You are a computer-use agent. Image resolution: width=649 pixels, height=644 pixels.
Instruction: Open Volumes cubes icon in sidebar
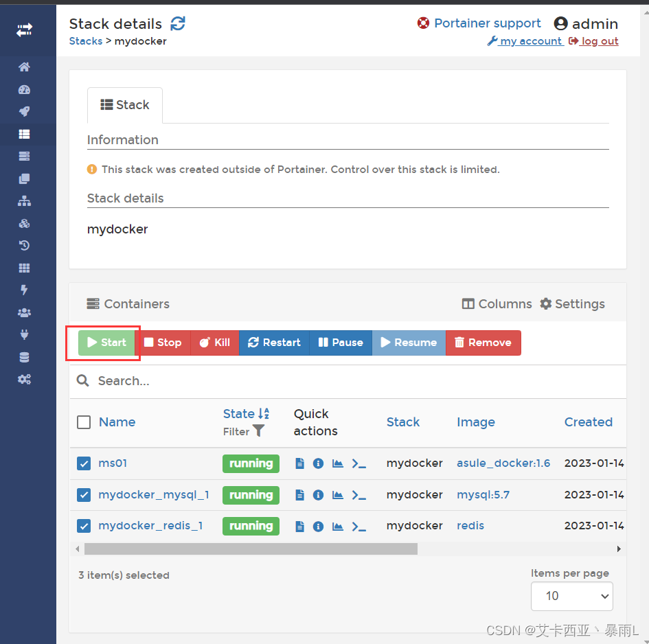coord(25,224)
